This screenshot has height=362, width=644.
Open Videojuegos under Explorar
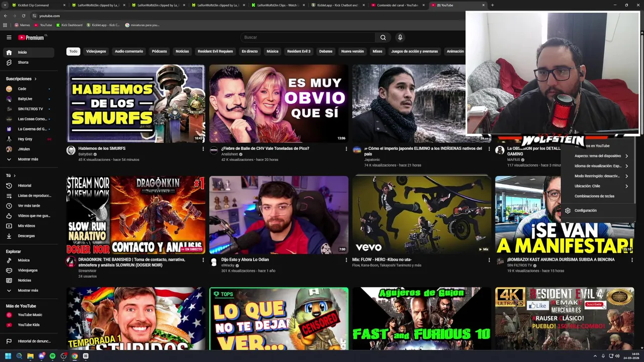tap(29, 270)
